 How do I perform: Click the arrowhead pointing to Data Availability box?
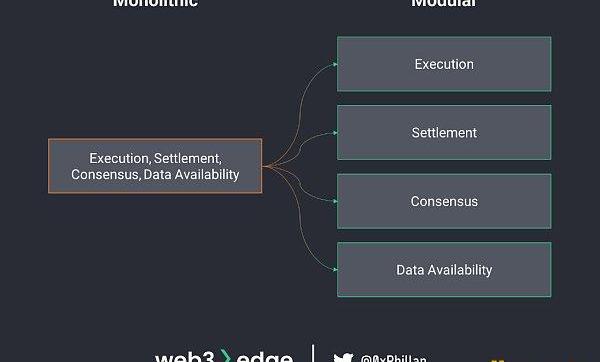335,269
